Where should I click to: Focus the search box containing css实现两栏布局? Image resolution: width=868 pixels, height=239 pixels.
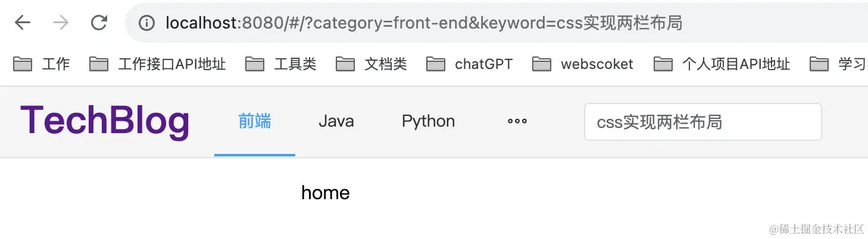(x=702, y=122)
